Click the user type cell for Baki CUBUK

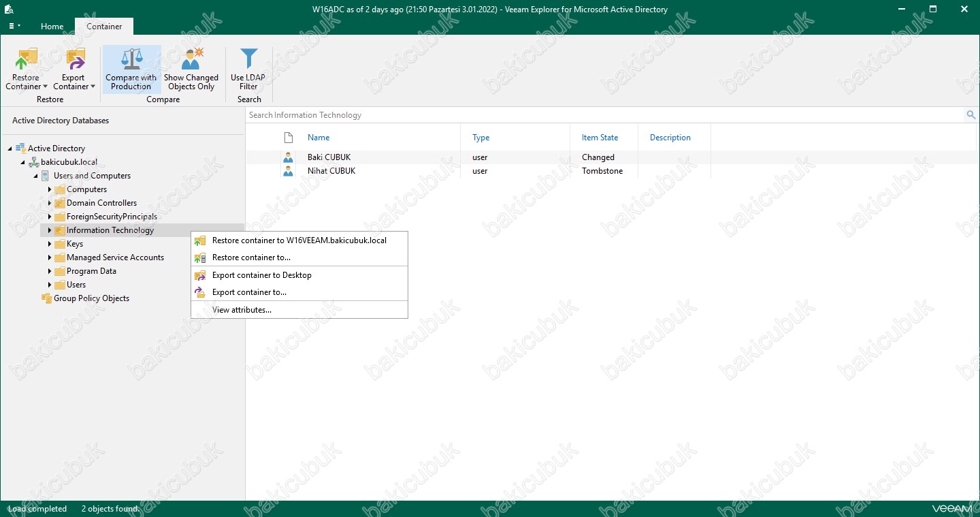[x=480, y=157]
